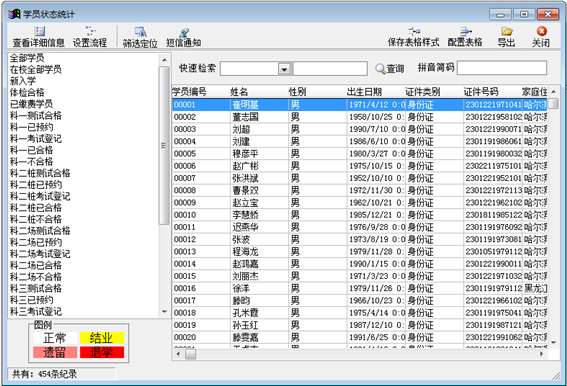The height and width of the screenshot is (386, 567).
Task: Expand the 快速检索 dropdown arrow
Action: 285,68
